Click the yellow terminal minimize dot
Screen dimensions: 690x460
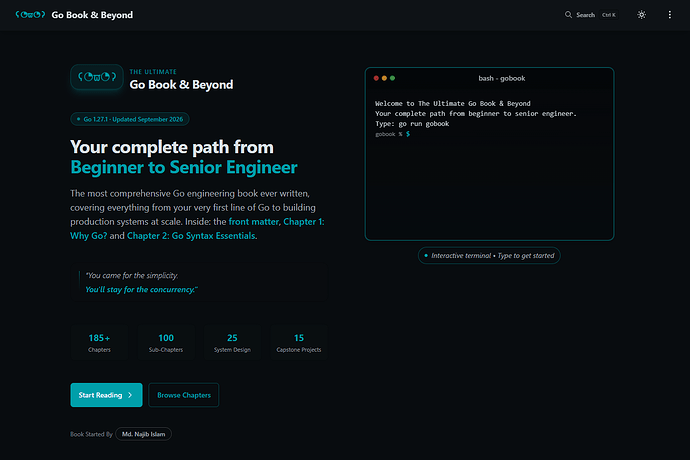384,78
